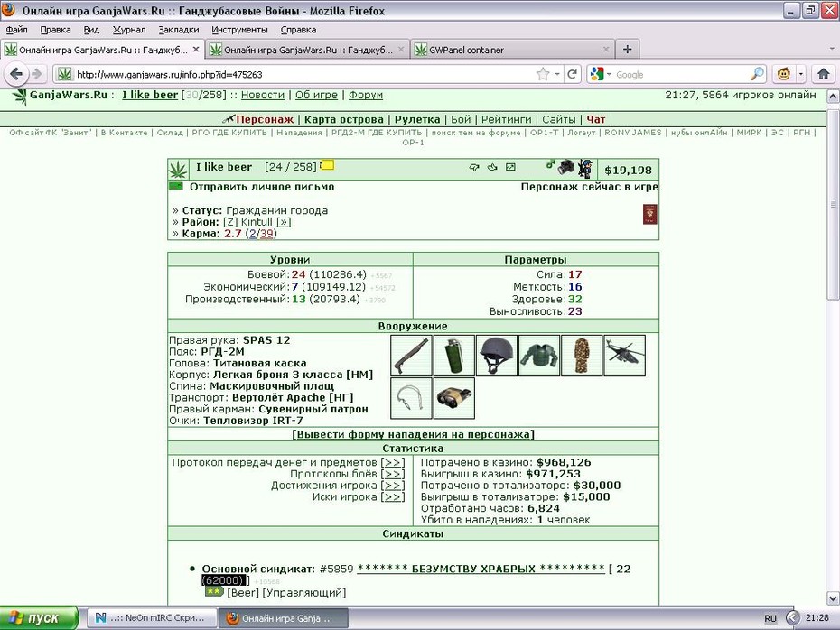Image resolution: width=840 pixels, height=630 pixels.
Task: Open the light armor vest item image
Action: (x=539, y=356)
